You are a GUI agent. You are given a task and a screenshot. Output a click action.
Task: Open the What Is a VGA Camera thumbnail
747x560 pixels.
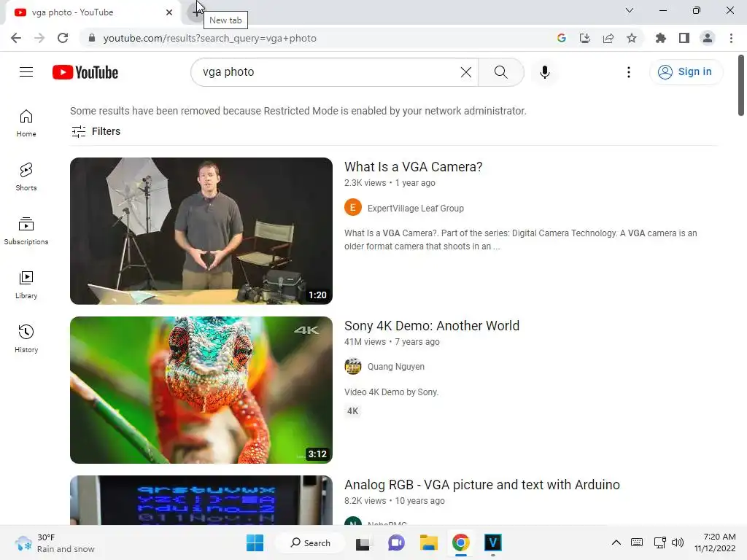pyautogui.click(x=201, y=231)
